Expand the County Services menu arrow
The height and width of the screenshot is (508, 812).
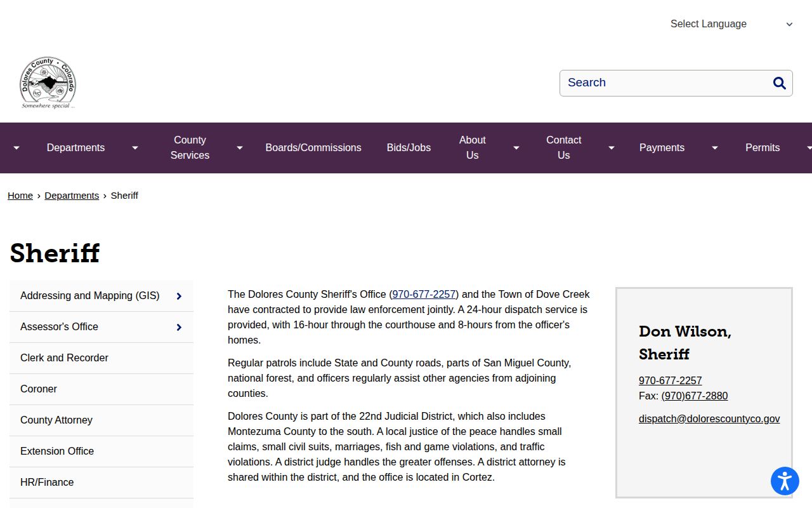tap(240, 148)
